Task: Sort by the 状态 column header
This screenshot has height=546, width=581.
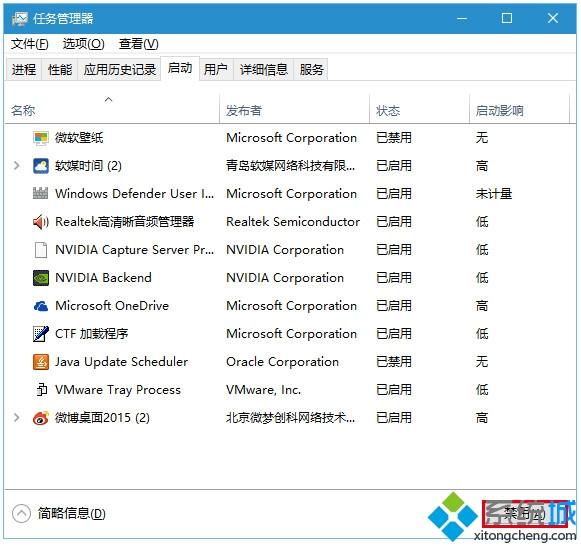Action: click(x=419, y=109)
